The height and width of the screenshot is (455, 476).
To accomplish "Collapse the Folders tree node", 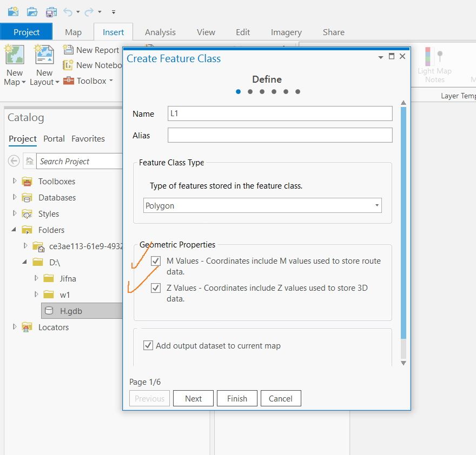I will pos(14,230).
